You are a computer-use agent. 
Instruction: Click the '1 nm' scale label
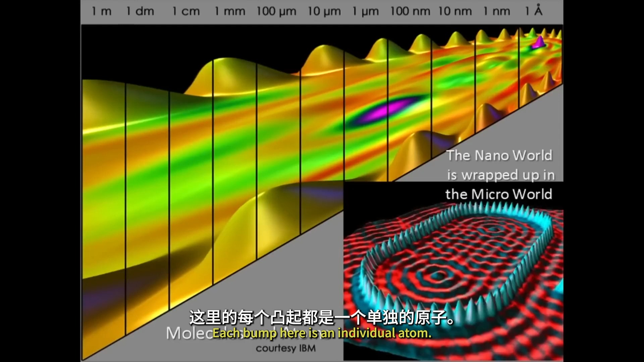click(496, 11)
